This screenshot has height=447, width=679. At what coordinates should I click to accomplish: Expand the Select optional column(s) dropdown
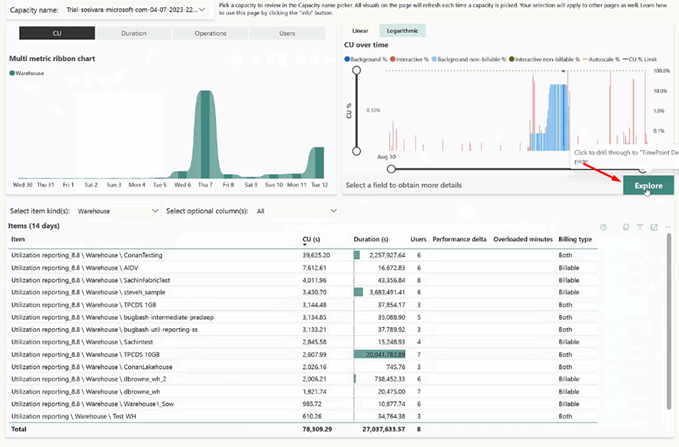pos(296,211)
